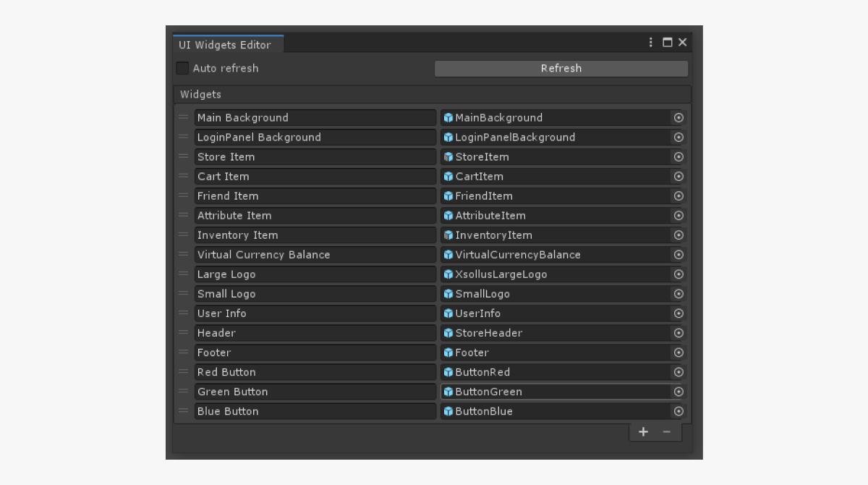The width and height of the screenshot is (868, 485).
Task: Open object picker for StoreItem field
Action: [x=678, y=157]
